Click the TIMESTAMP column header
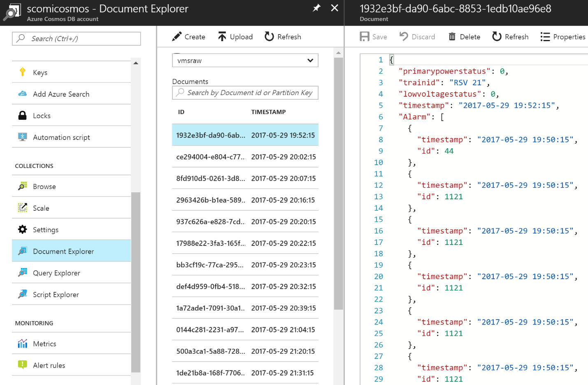588x385 pixels. point(268,112)
